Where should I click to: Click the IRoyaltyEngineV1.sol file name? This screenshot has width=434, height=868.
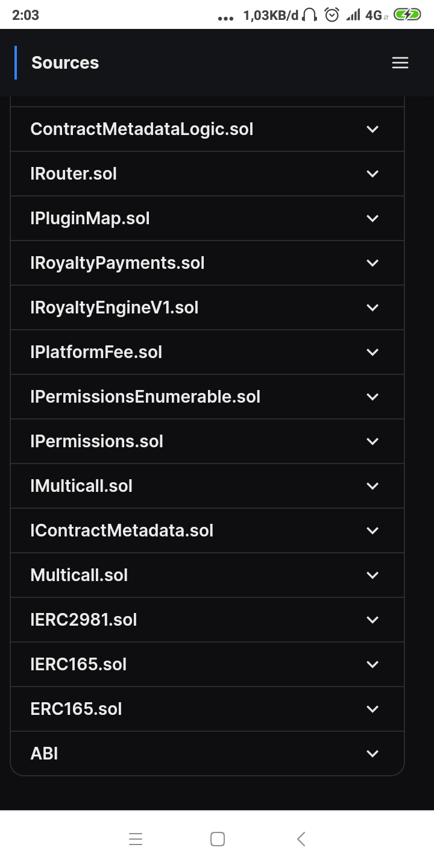115,307
